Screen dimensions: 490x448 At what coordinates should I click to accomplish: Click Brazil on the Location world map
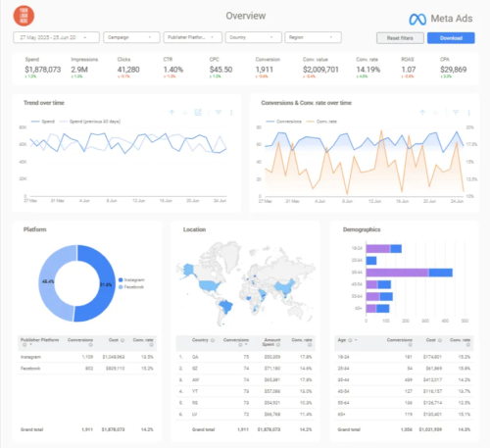tap(226, 307)
